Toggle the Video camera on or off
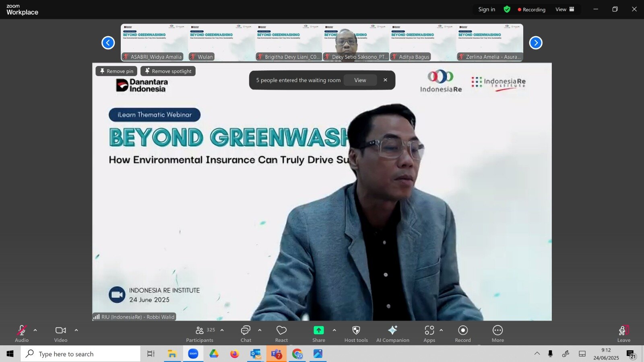The image size is (644, 362). pos(61,334)
